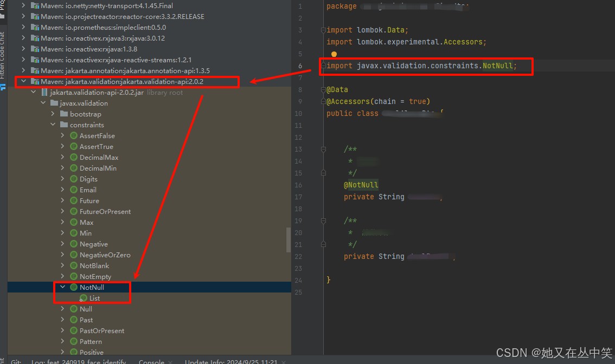Fold the class annotations at @Data line
The height and width of the screenshot is (364, 615).
pos(323,90)
